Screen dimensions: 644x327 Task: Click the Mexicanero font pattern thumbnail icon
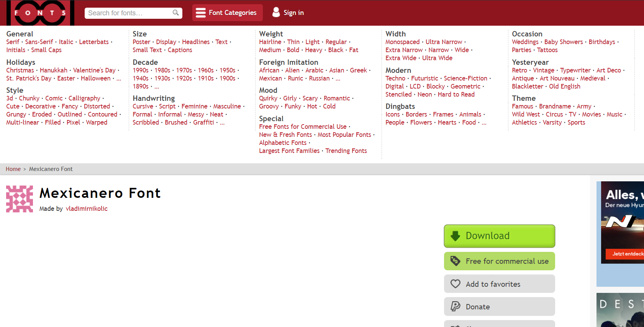[x=20, y=199]
